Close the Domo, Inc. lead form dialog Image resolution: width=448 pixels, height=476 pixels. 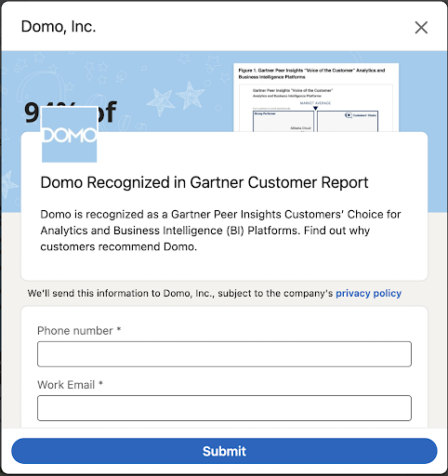(421, 27)
